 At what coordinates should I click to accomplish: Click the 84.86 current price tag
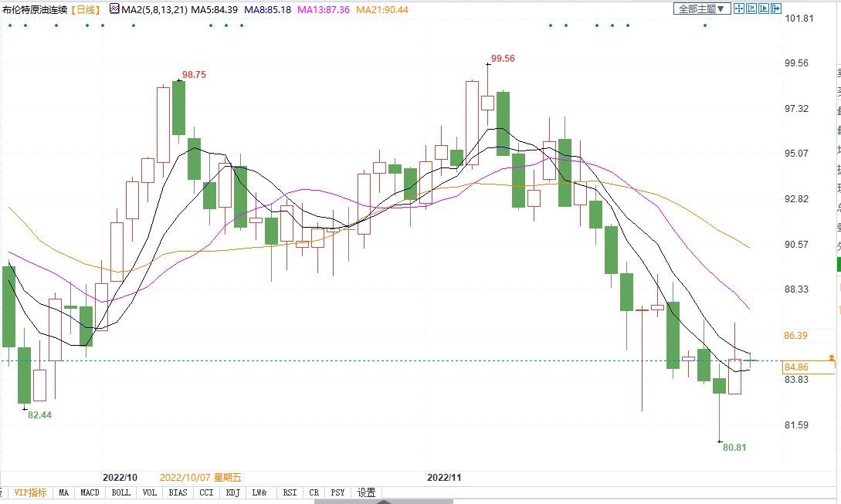point(795,367)
